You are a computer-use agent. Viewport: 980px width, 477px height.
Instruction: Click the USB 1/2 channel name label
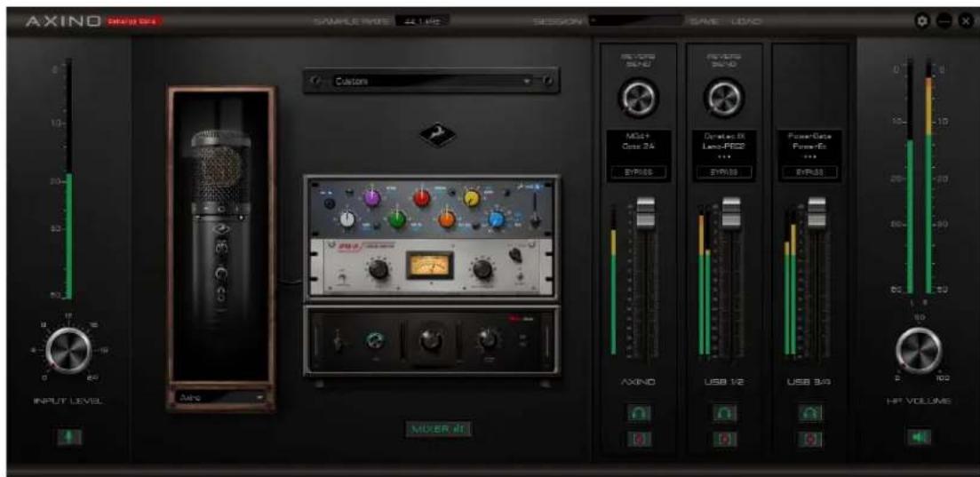click(724, 382)
